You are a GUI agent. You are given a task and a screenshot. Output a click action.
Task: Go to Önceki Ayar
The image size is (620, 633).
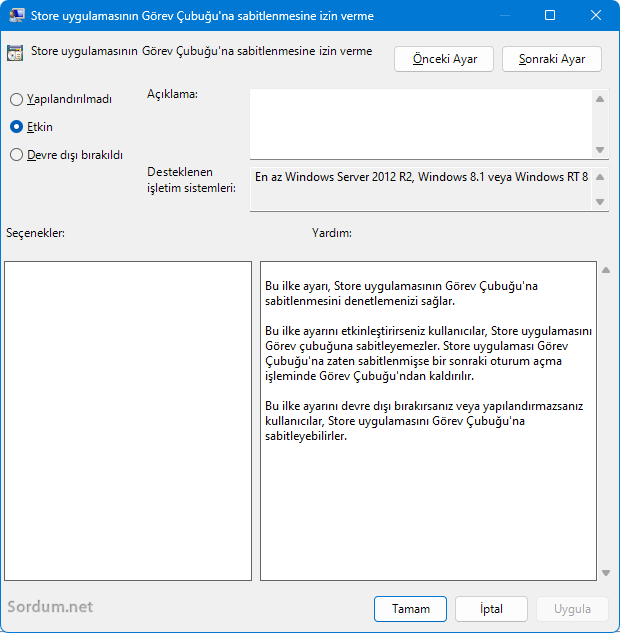coord(444,59)
